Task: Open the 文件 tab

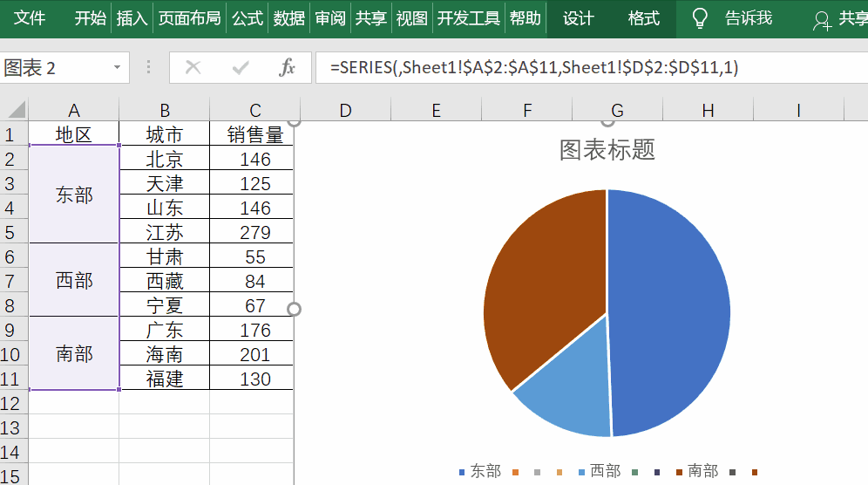Action: click(x=29, y=18)
